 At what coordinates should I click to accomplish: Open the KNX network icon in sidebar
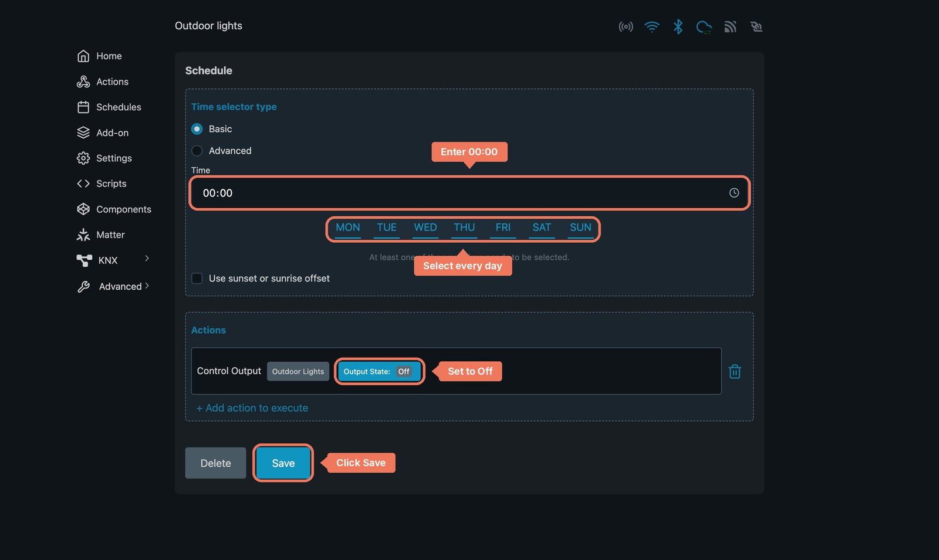point(85,260)
